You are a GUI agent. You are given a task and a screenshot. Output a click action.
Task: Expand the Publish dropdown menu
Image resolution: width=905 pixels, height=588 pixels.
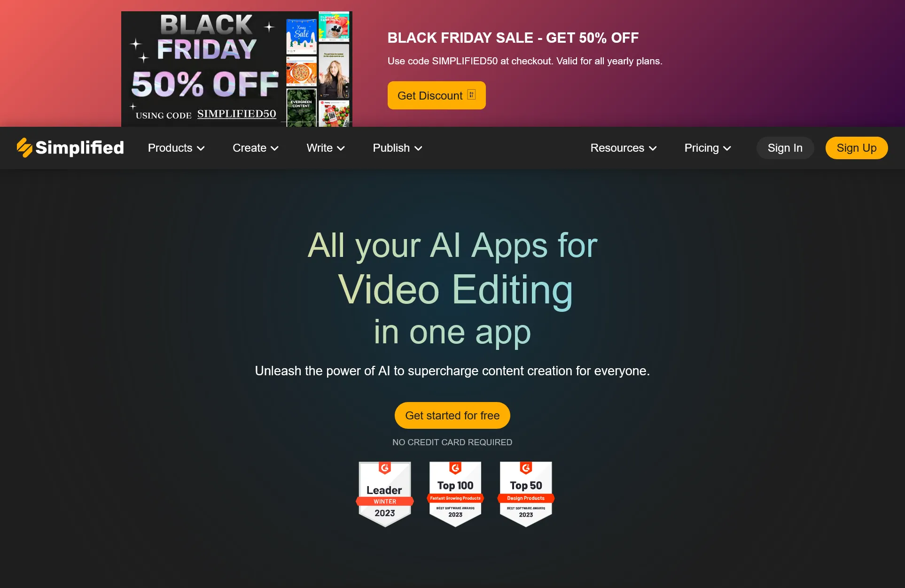(398, 147)
